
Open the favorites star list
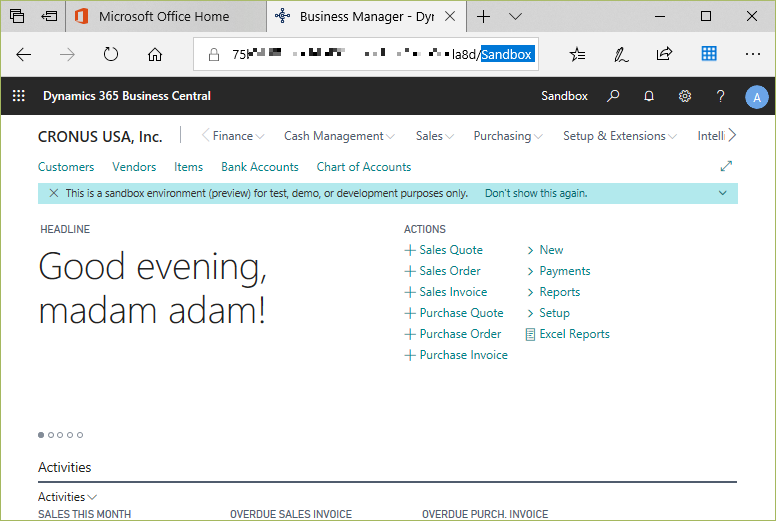577,54
